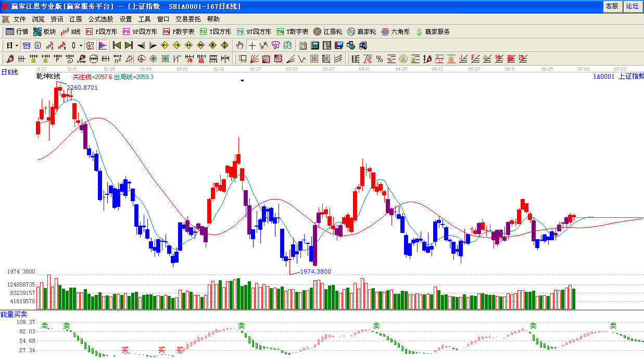The image size is (644, 359).
Task: Click the 论坛 forum button
Action: click(632, 6)
